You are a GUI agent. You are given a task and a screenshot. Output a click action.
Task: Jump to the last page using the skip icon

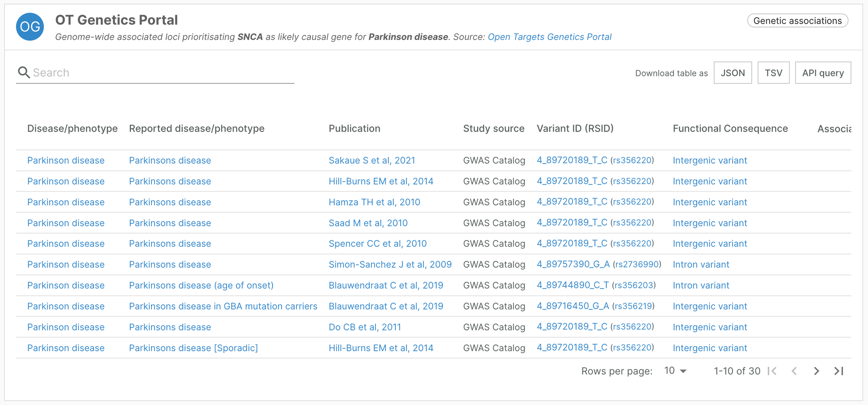point(838,371)
